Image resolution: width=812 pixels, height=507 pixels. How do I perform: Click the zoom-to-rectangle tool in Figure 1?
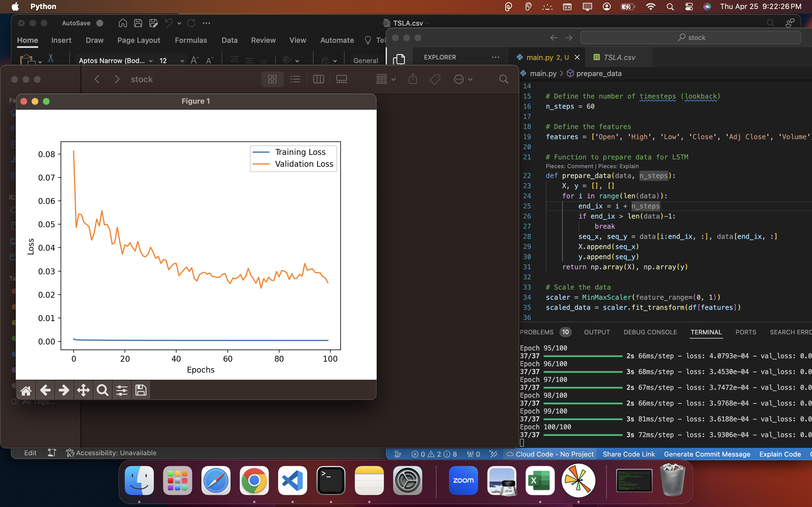(102, 390)
